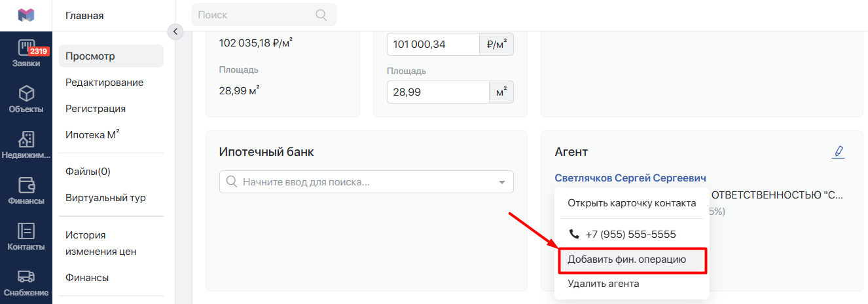This screenshot has height=304, width=868.
Task: Open the Объекты cube icon
Action: [26, 94]
